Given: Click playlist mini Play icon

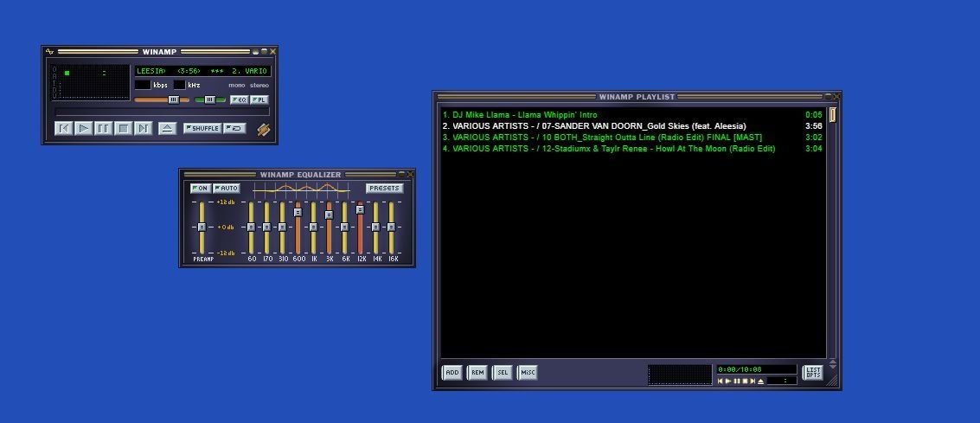Looking at the screenshot, I should point(729,381).
